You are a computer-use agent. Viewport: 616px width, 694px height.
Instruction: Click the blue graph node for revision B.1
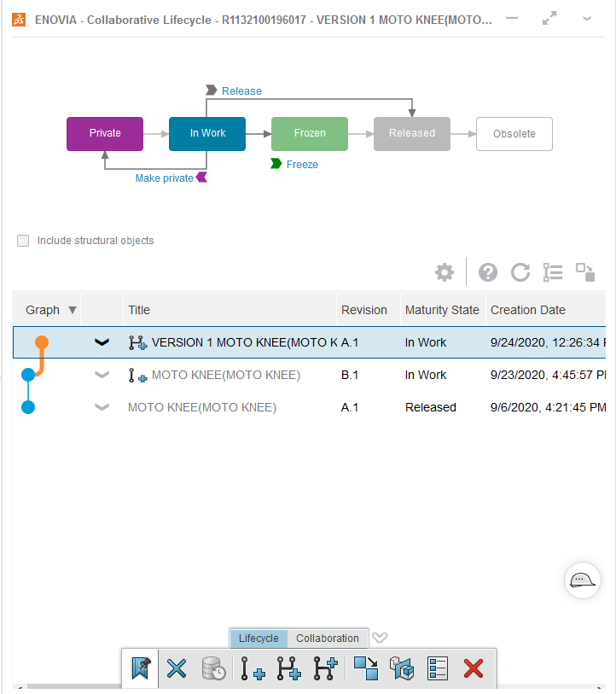click(x=28, y=375)
